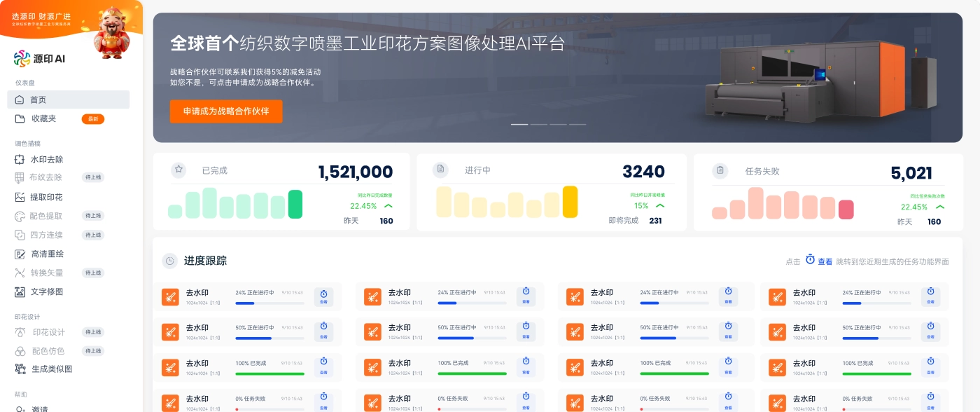Screen dimensions: 980x412
Task: Click the star icon in 已完成 card
Action: [x=179, y=170]
